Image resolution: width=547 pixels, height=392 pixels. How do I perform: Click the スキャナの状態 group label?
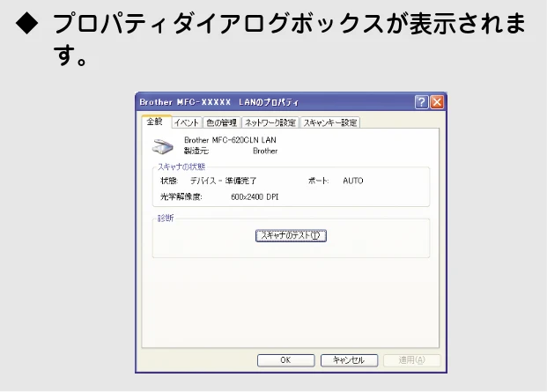click(x=181, y=166)
